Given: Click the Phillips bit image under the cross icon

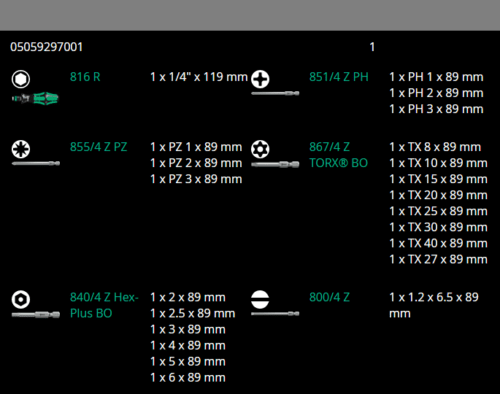Looking at the screenshot, I should click(x=275, y=93).
